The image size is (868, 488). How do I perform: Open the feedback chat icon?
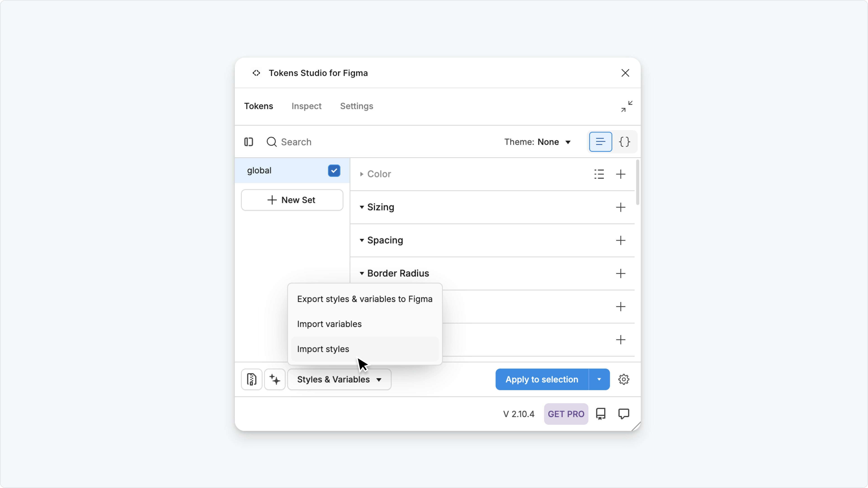point(624,414)
